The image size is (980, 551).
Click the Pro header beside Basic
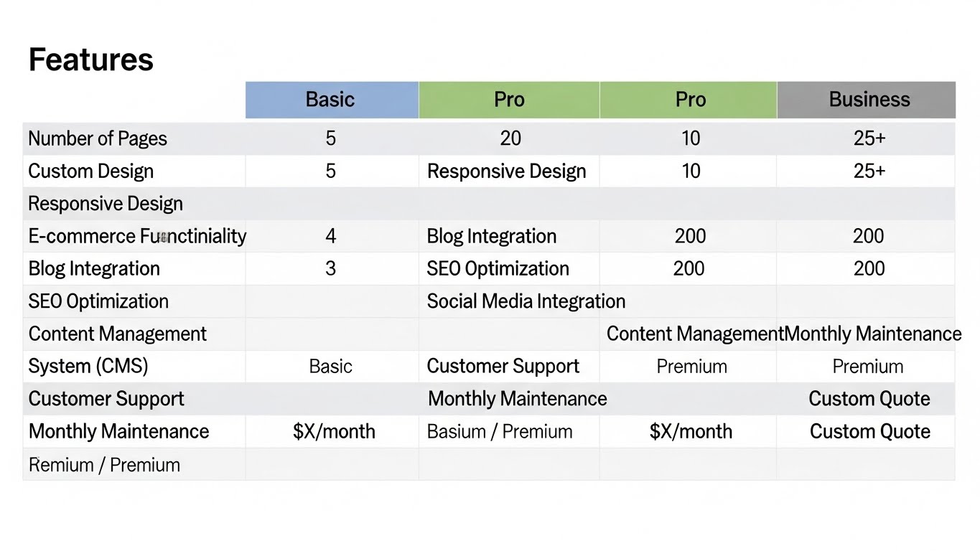click(509, 100)
